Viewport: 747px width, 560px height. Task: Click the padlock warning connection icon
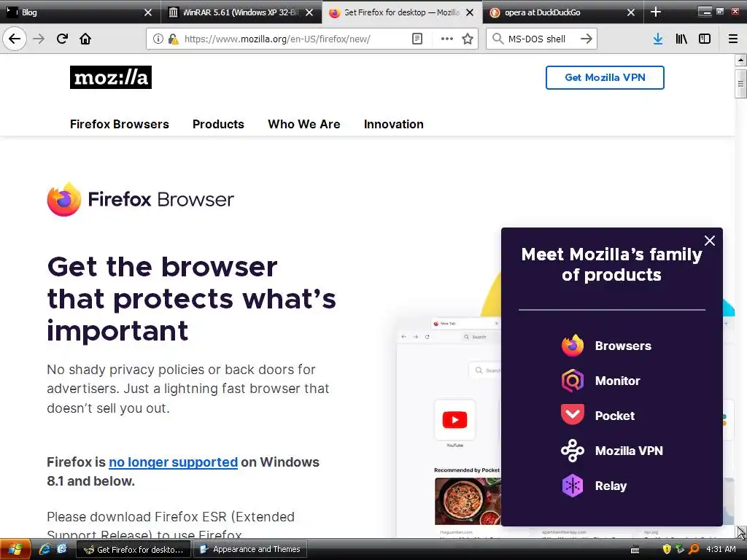173,39
